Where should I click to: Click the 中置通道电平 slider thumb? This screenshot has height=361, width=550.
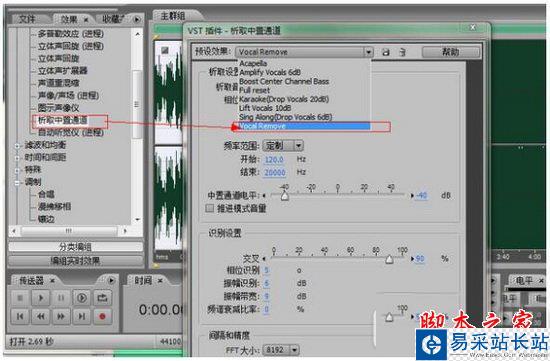[x=285, y=196]
